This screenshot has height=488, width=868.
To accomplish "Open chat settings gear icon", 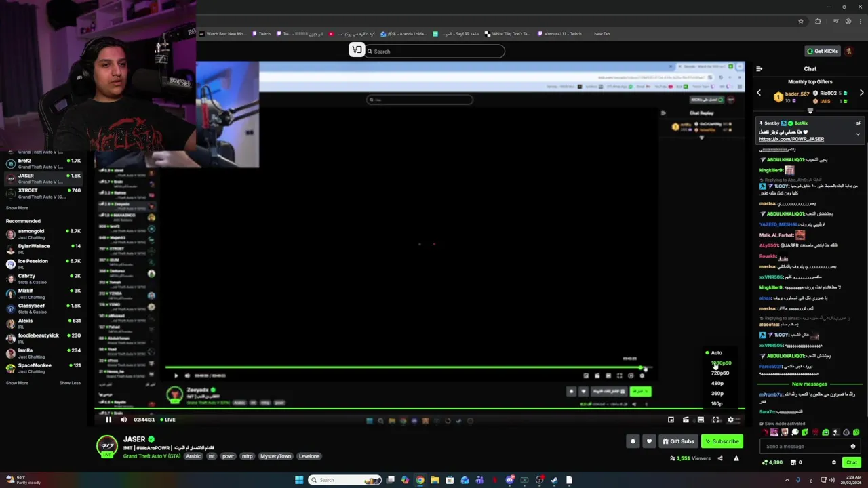I will [x=834, y=462].
